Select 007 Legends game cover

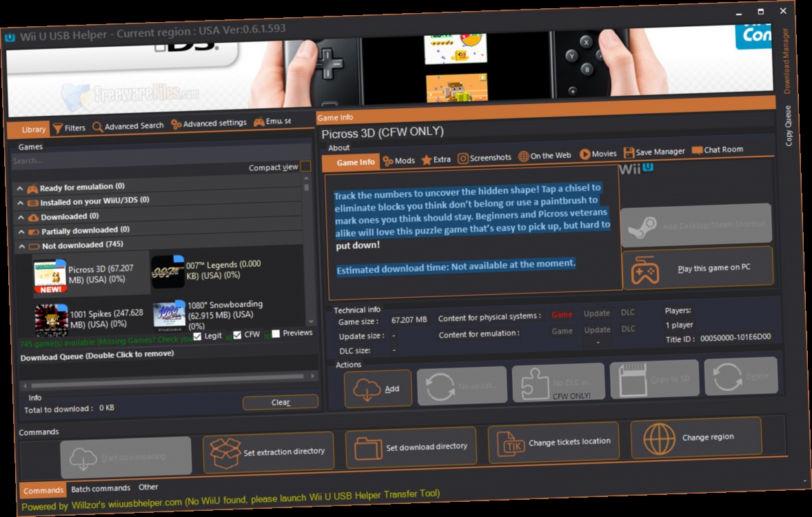[x=168, y=272]
